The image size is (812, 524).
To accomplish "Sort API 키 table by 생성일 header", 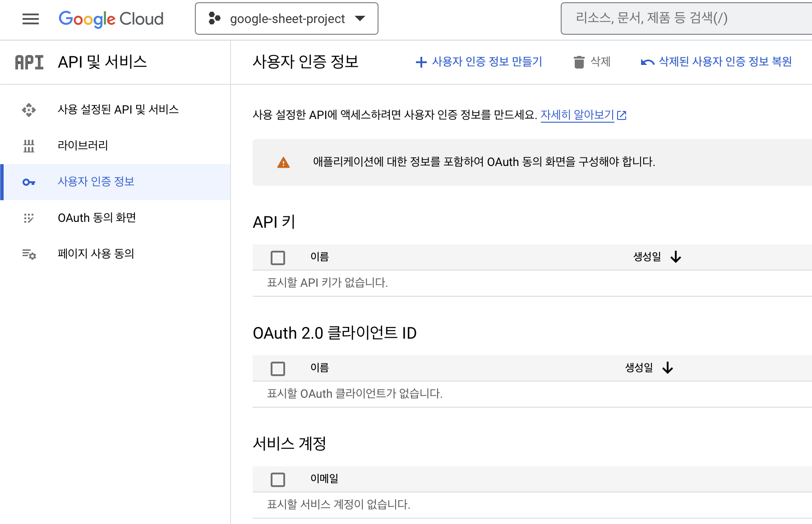I will tap(647, 257).
